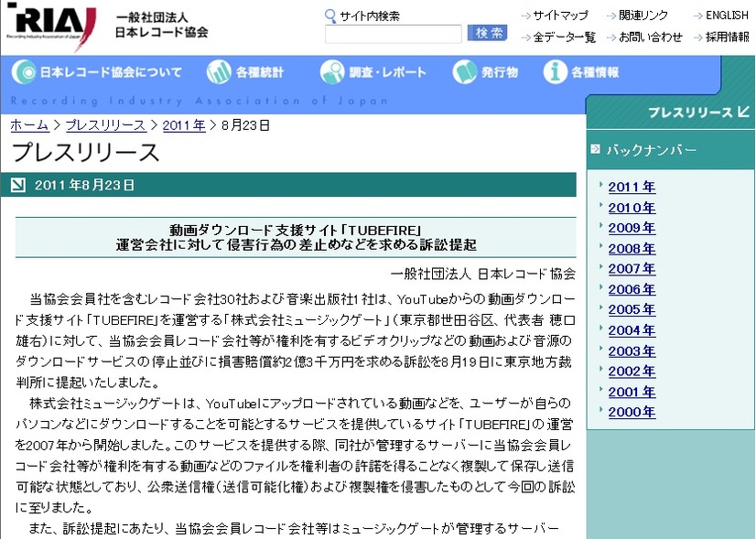Open the 2006年 back number link
Image resolution: width=756 pixels, height=539 pixels.
tap(632, 290)
